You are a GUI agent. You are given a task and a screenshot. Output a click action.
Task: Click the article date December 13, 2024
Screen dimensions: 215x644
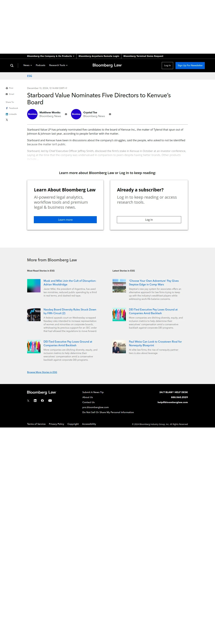point(47,88)
